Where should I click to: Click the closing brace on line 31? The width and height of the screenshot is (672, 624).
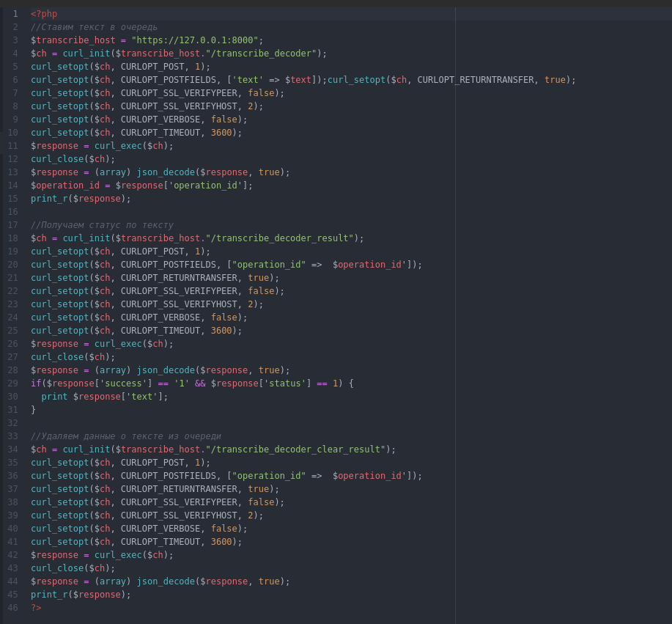[33, 410]
